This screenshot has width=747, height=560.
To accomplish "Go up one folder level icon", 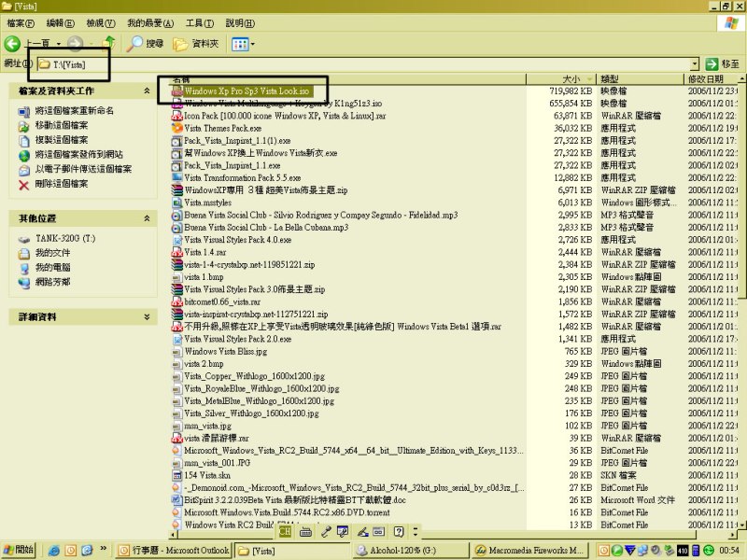I will (109, 43).
